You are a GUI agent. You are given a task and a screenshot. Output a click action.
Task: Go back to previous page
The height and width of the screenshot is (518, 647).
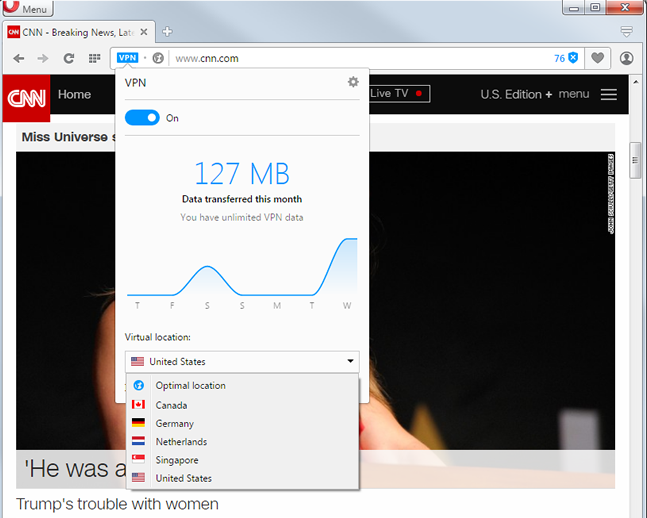coord(19,59)
